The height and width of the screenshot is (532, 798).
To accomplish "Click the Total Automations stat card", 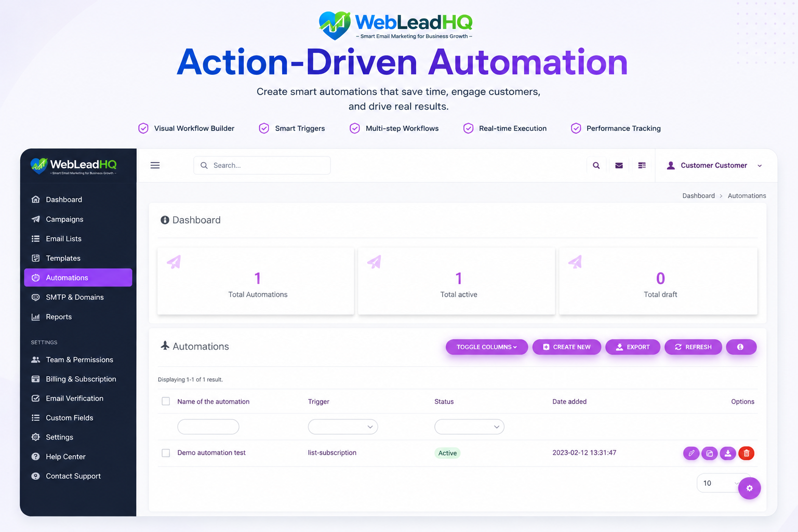I will coord(256,281).
